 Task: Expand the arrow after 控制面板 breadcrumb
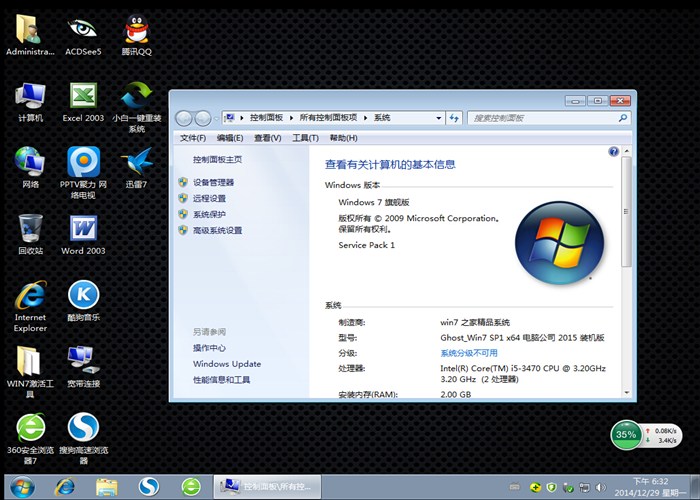pos(291,118)
